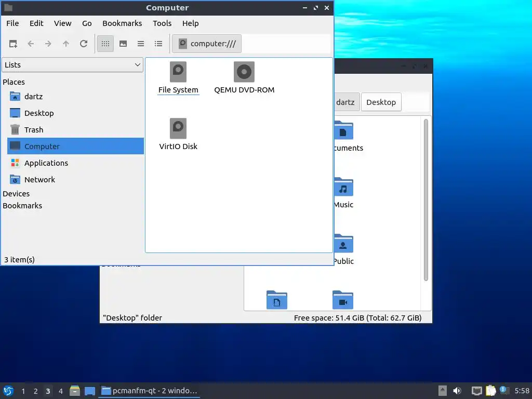Select Videos folder icon in back window

pyautogui.click(x=343, y=300)
